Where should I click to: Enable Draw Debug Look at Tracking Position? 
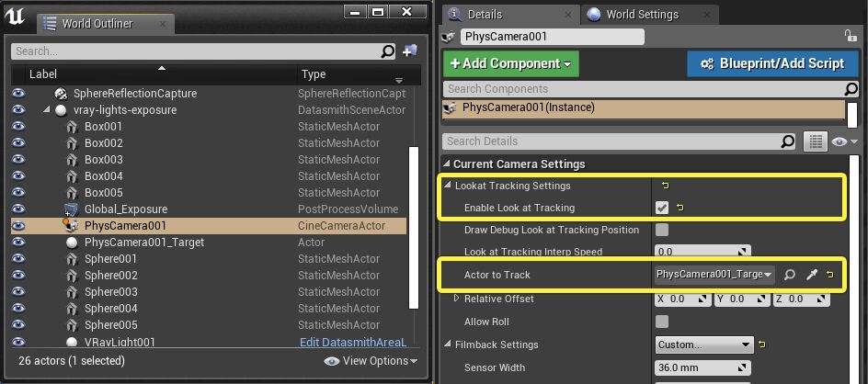tap(662, 230)
